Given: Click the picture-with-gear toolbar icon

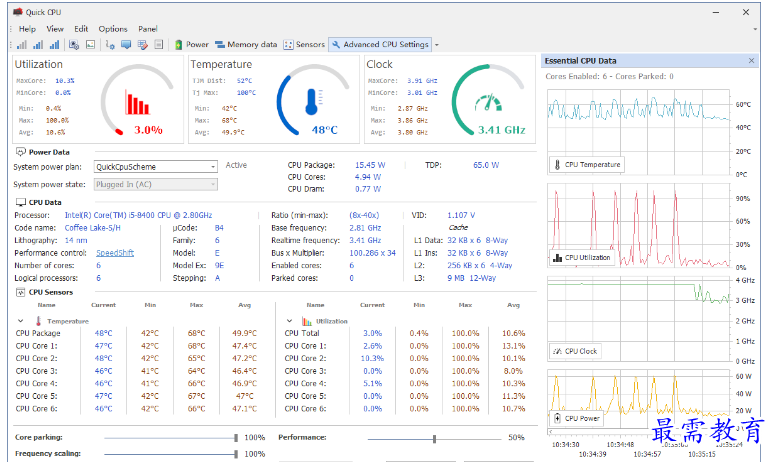Looking at the screenshot, I should click(x=74, y=45).
